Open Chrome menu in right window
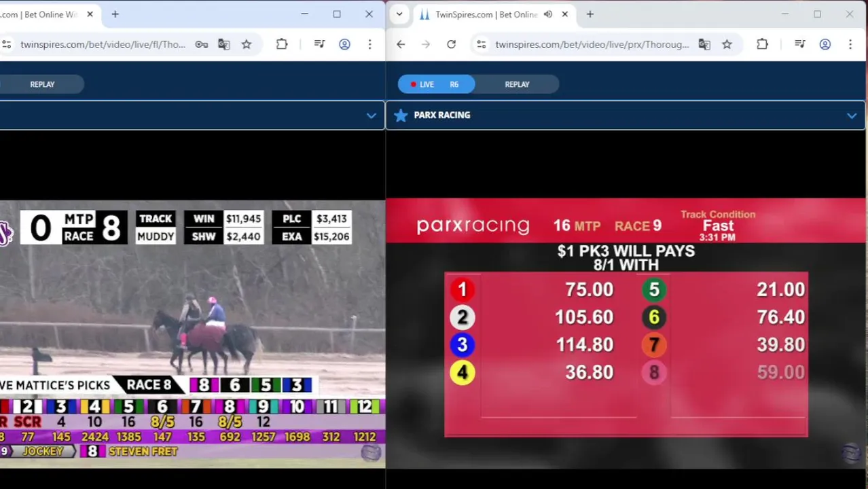The height and width of the screenshot is (489, 868). pos(850,44)
